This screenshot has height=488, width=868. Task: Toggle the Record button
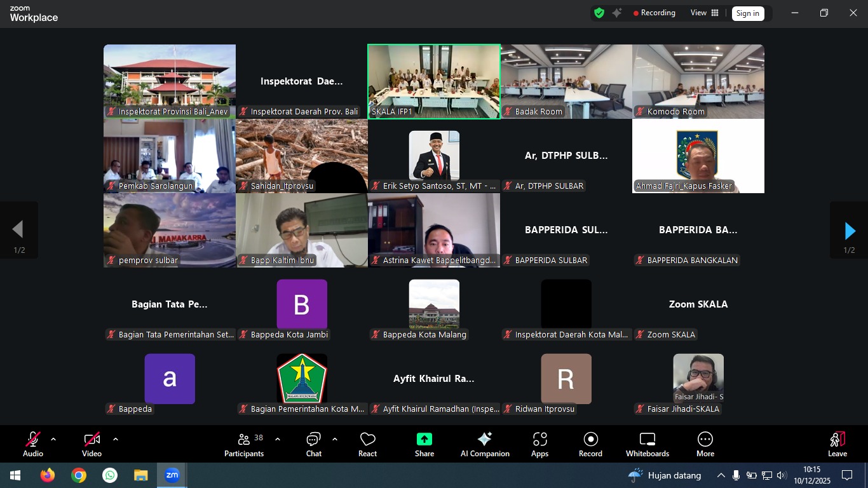(590, 444)
